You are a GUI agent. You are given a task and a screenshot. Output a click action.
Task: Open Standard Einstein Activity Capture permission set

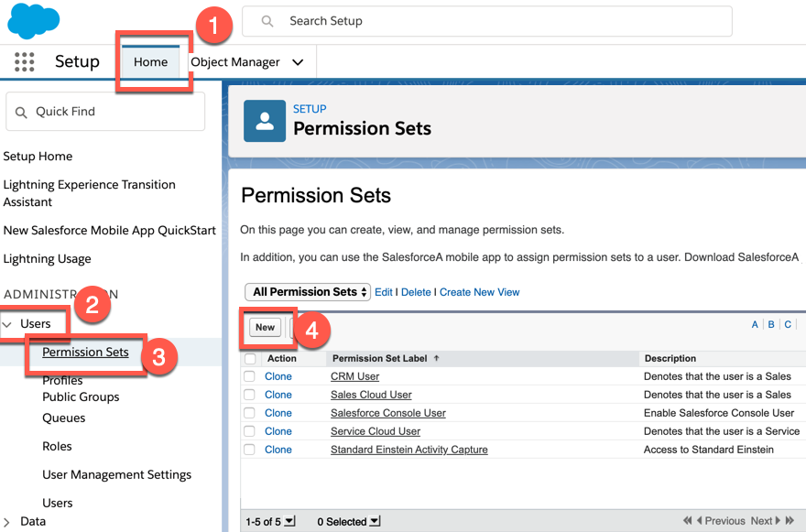[409, 450]
